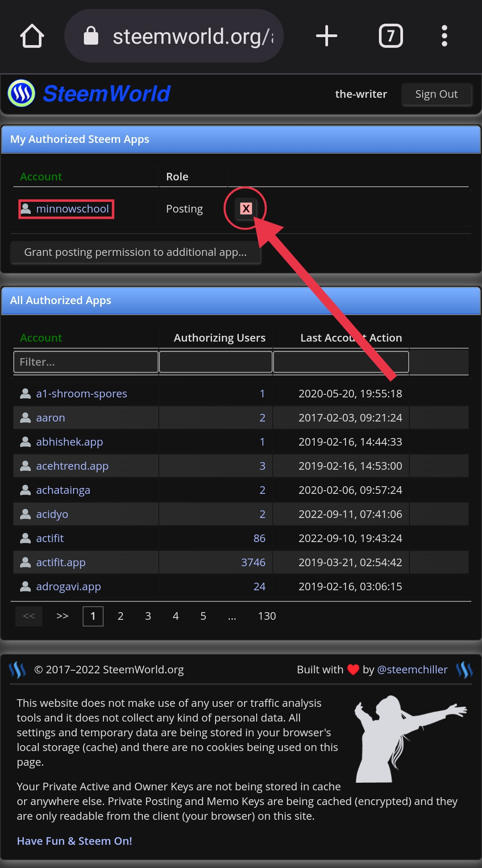
Task: Focus the Account Filter input field
Action: coord(86,362)
